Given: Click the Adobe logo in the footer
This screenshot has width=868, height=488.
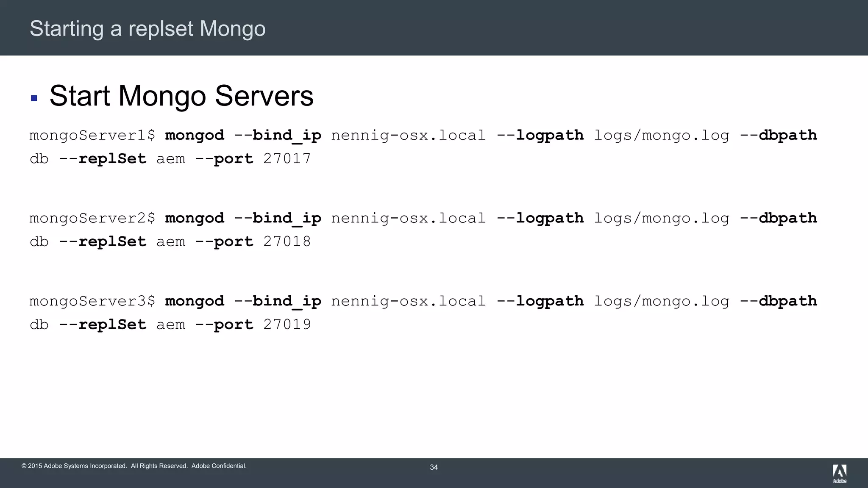Looking at the screenshot, I should tap(840, 474).
